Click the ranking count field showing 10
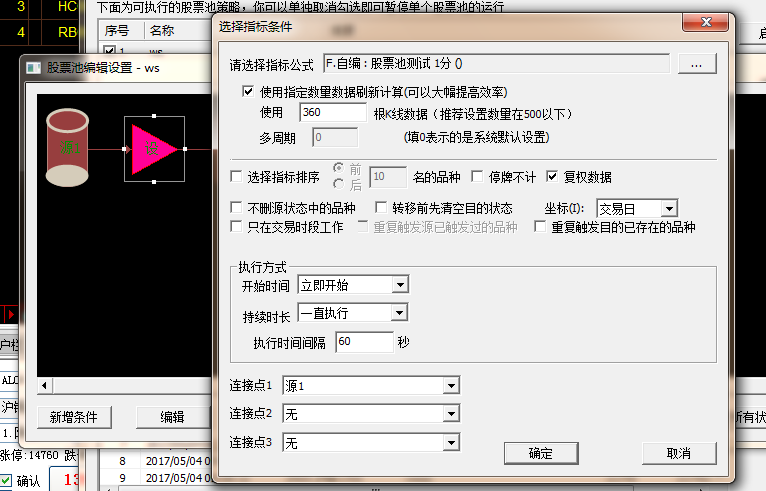Viewport: 766px width, 491px height. [388, 177]
